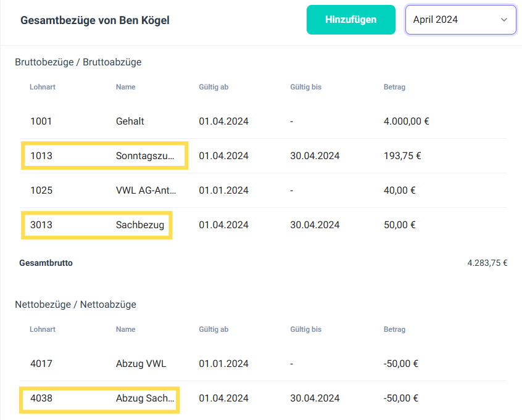Click Gültig bis column header in Bruttobezüge

pyautogui.click(x=305, y=87)
